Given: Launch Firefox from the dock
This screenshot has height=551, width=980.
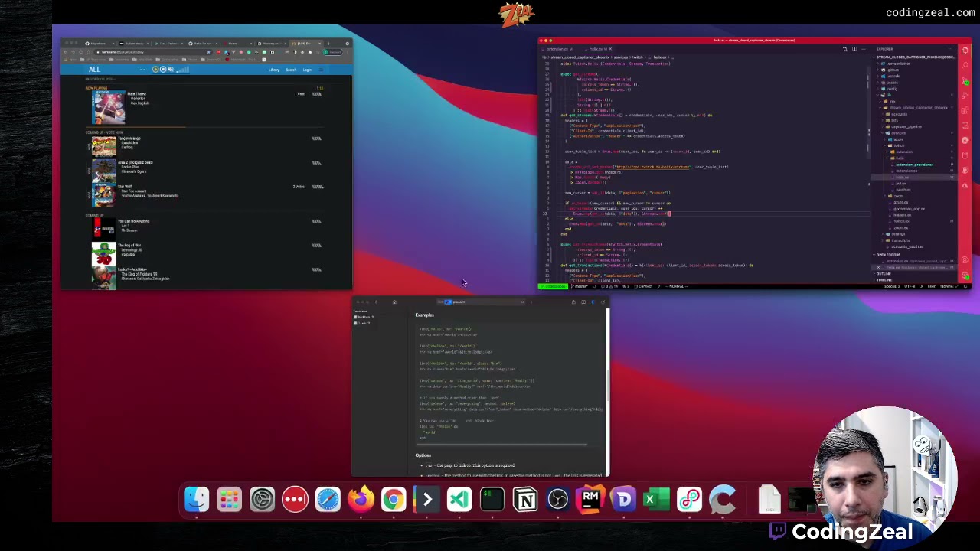Looking at the screenshot, I should tap(361, 500).
